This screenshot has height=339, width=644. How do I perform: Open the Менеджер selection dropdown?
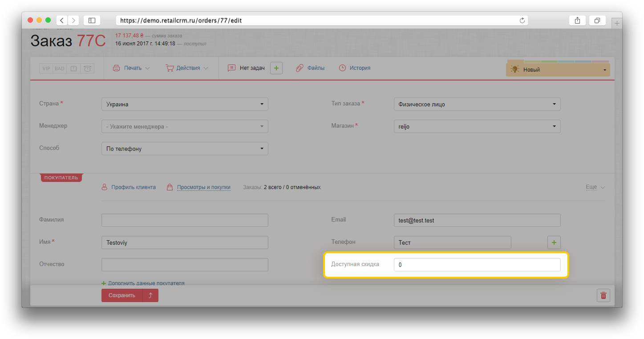pos(185,126)
